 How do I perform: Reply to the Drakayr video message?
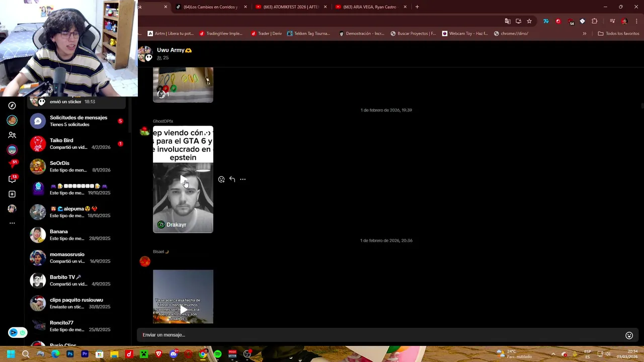(x=232, y=179)
